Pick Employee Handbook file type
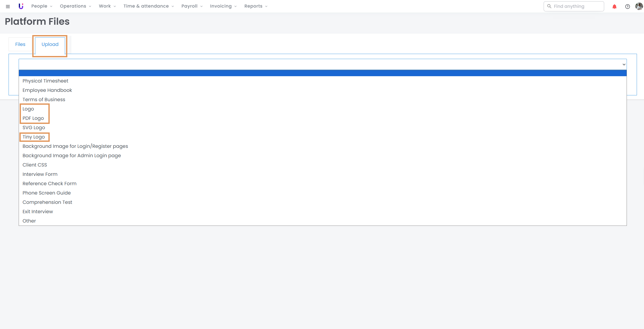Screen dimensions: 644x329 (x=47, y=90)
